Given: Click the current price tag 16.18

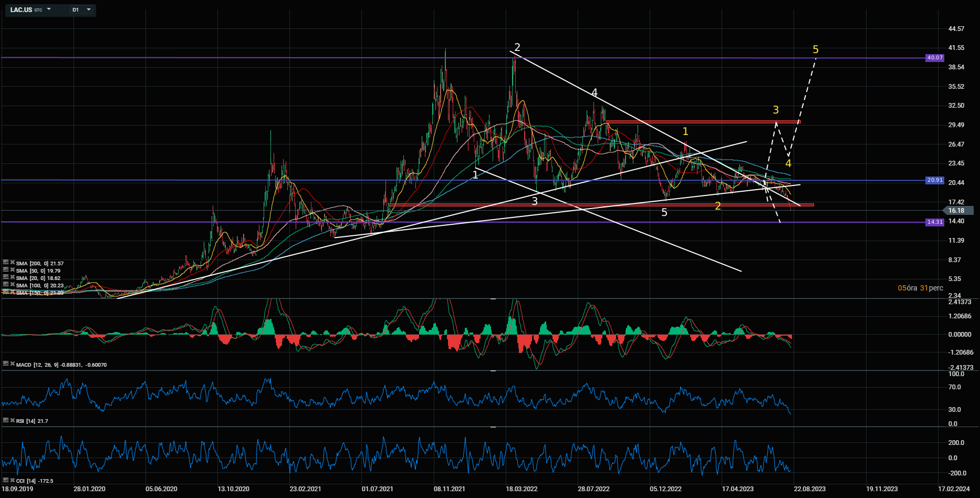Looking at the screenshot, I should point(958,211).
